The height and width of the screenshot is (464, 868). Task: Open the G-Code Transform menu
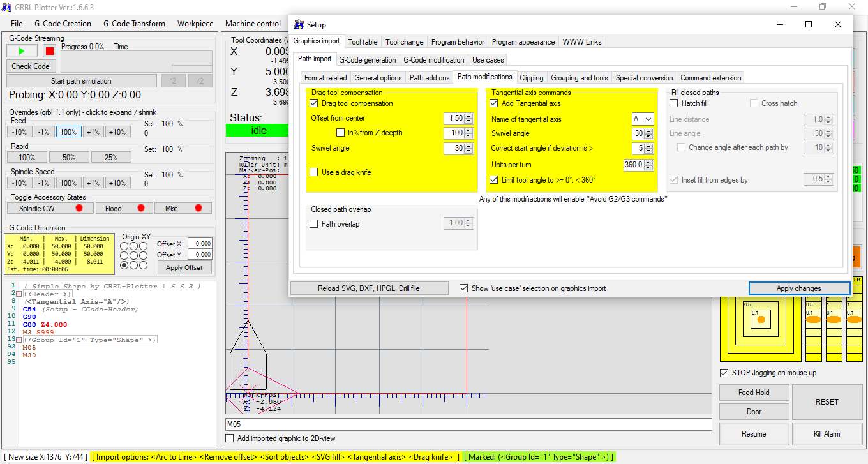(x=134, y=24)
